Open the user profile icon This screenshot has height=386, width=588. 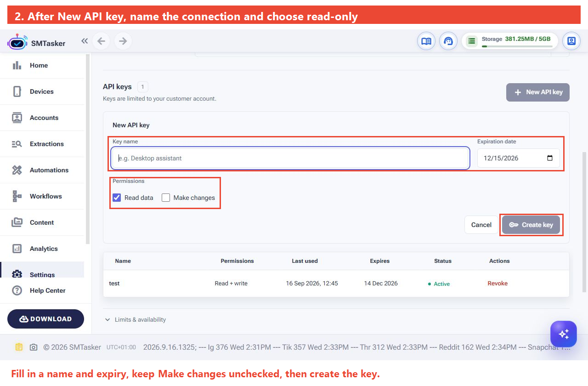click(571, 41)
